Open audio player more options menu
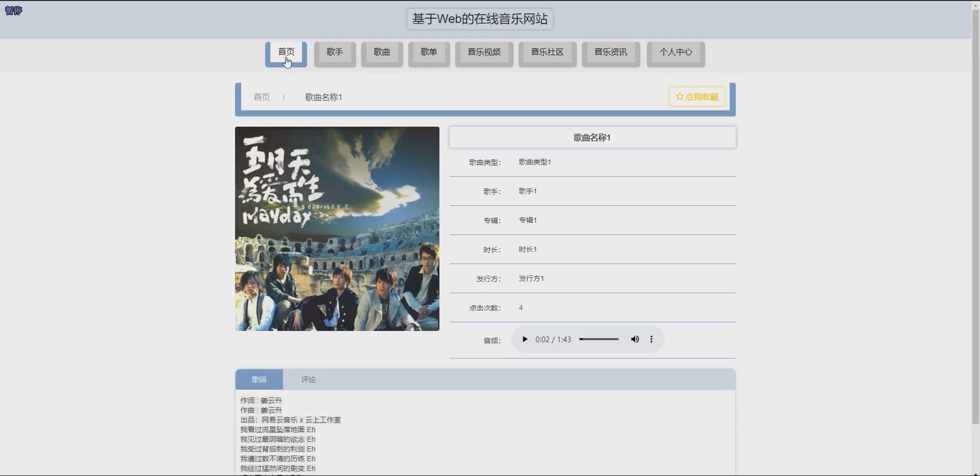Image resolution: width=980 pixels, height=476 pixels. [651, 339]
